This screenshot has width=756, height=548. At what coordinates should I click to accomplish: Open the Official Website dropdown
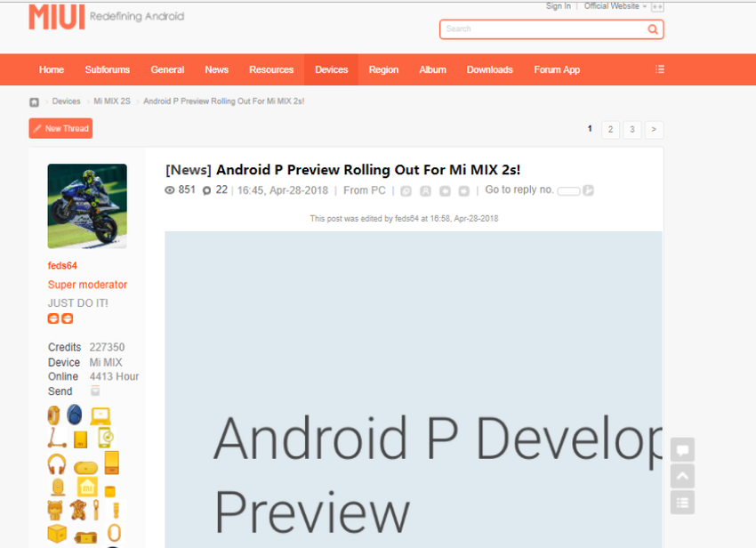pos(612,6)
